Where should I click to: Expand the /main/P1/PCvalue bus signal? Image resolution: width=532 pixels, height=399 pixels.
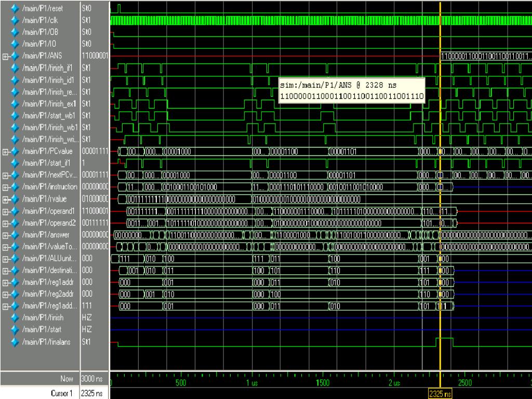pos(5,152)
